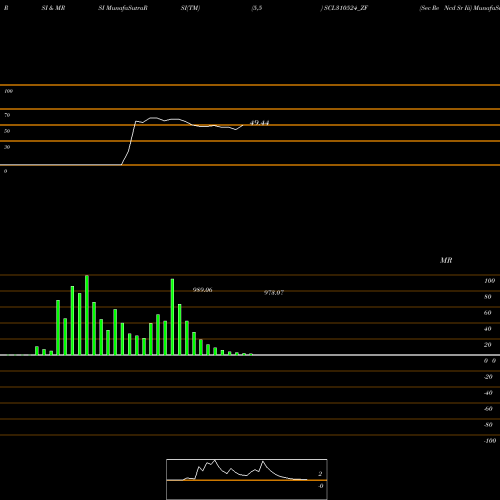Click the RSI axis label 70

click(x=7, y=115)
